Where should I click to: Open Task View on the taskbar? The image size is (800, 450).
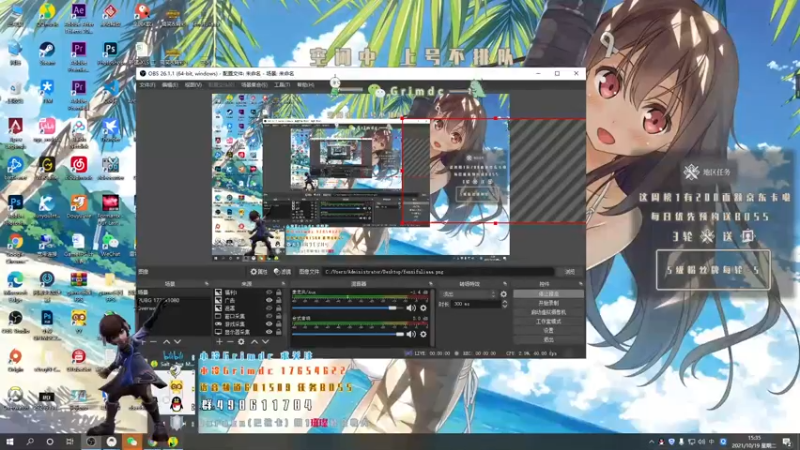coord(69,442)
